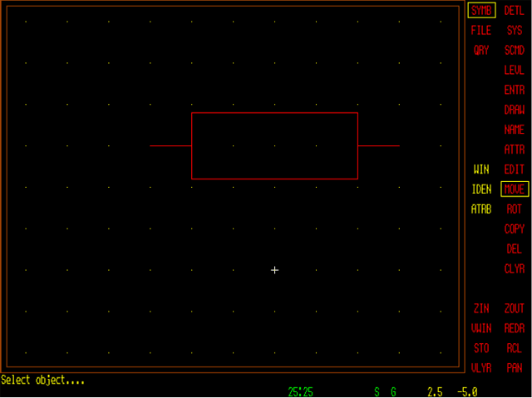532x398 pixels.
Task: Click the green S status indicator
Action: pos(377,392)
